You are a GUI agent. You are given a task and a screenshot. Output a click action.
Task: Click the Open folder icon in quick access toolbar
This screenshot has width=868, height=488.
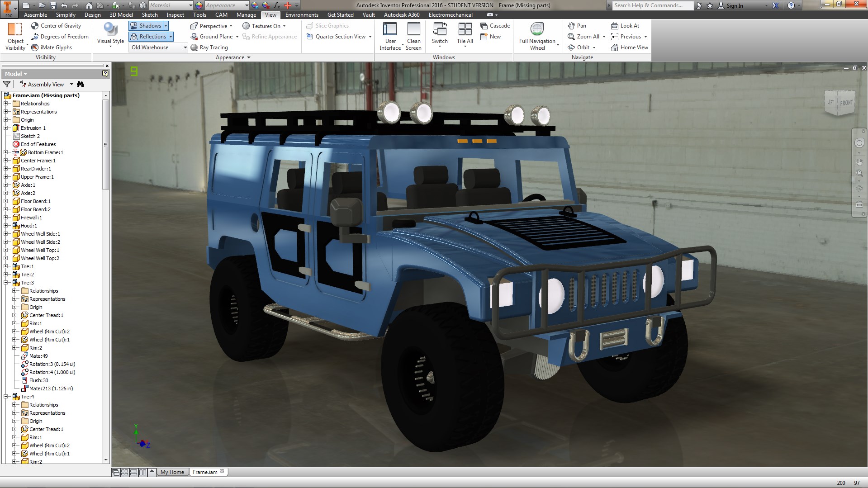42,5
